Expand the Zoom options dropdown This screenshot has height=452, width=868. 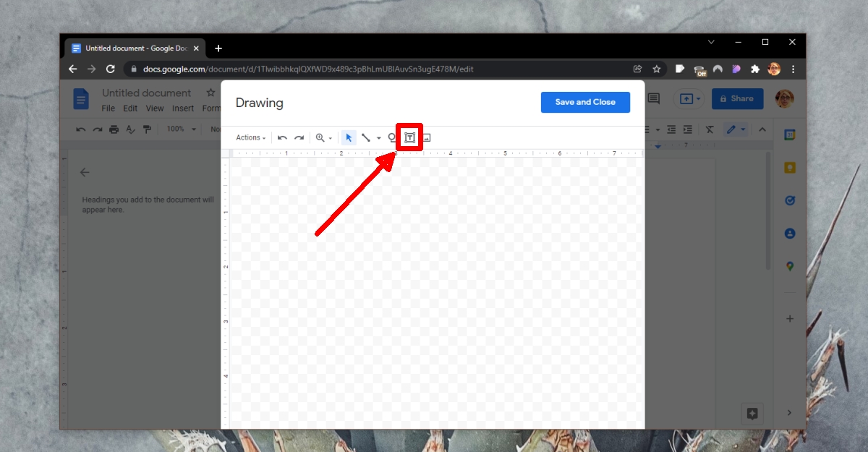pyautogui.click(x=329, y=137)
